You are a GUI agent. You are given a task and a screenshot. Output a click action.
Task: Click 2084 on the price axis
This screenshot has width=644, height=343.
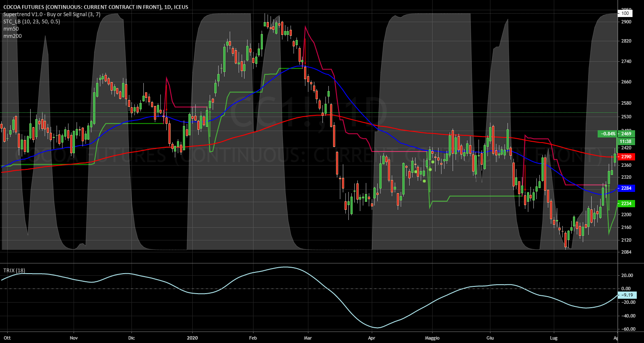point(626,252)
